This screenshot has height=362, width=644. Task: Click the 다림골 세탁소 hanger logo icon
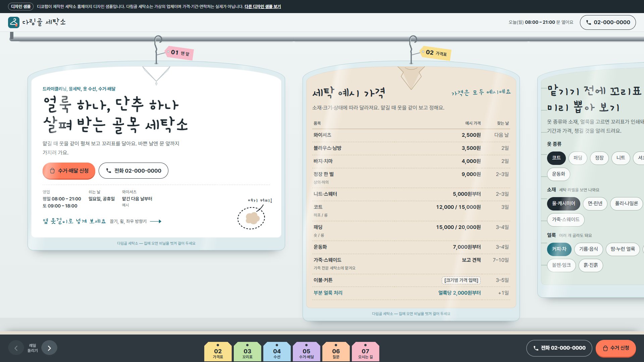14,22
